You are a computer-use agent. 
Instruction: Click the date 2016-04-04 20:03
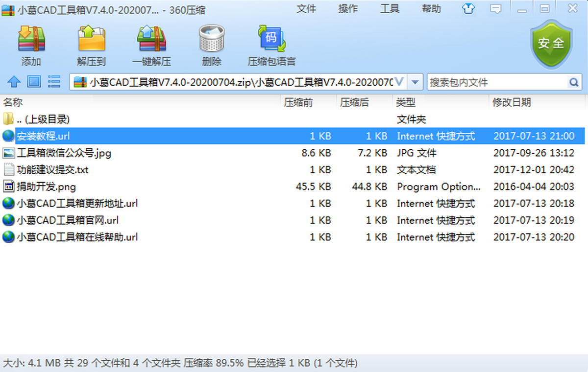tap(534, 186)
